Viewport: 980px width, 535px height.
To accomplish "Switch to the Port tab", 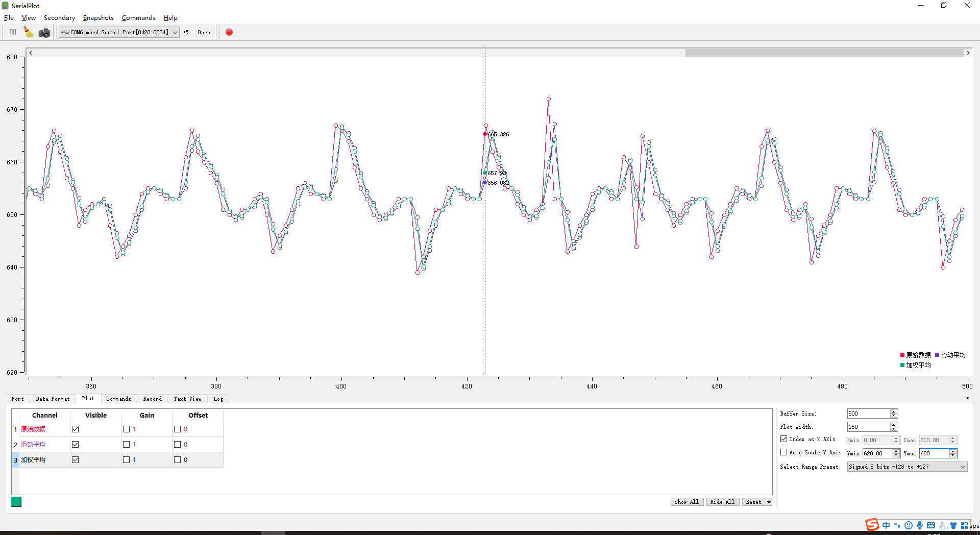I will click(18, 399).
